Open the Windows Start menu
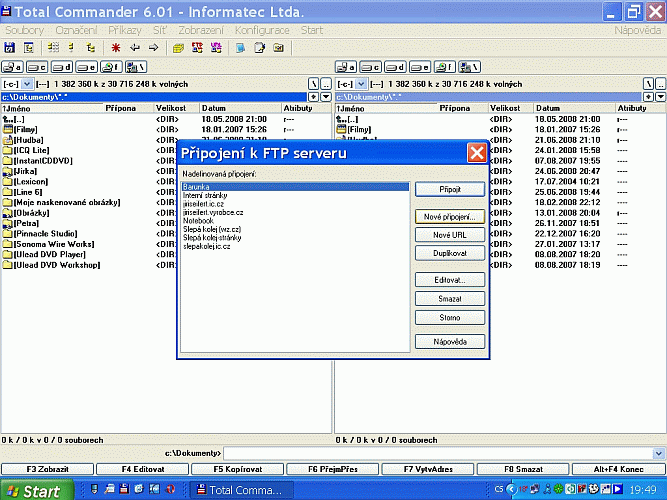 pyautogui.click(x=36, y=491)
